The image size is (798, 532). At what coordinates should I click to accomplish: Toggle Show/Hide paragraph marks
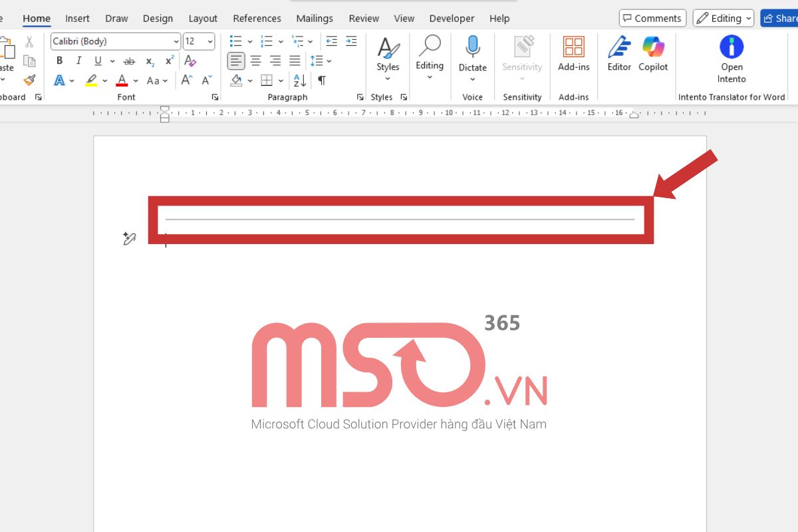[322, 80]
